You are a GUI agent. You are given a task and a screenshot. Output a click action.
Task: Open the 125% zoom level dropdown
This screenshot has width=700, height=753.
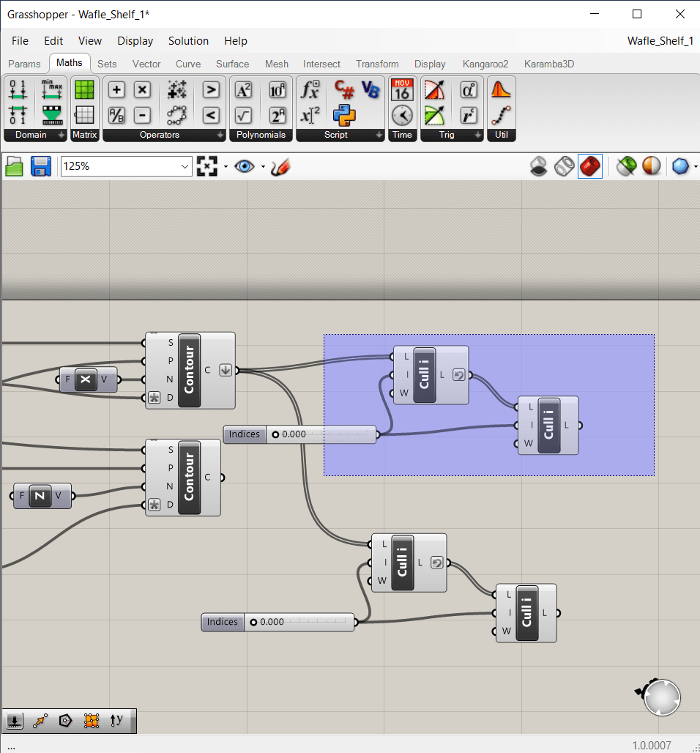point(185,167)
